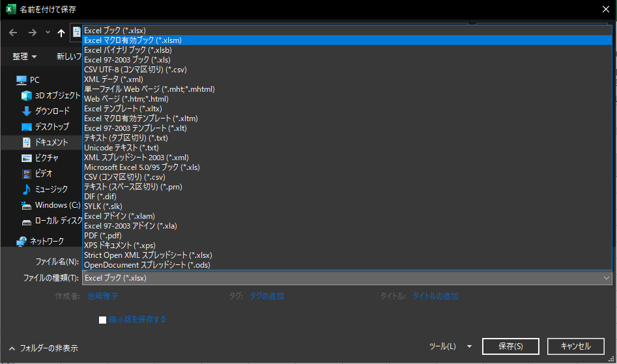
Task: Open デスクトップ folder
Action: [x=45, y=126]
